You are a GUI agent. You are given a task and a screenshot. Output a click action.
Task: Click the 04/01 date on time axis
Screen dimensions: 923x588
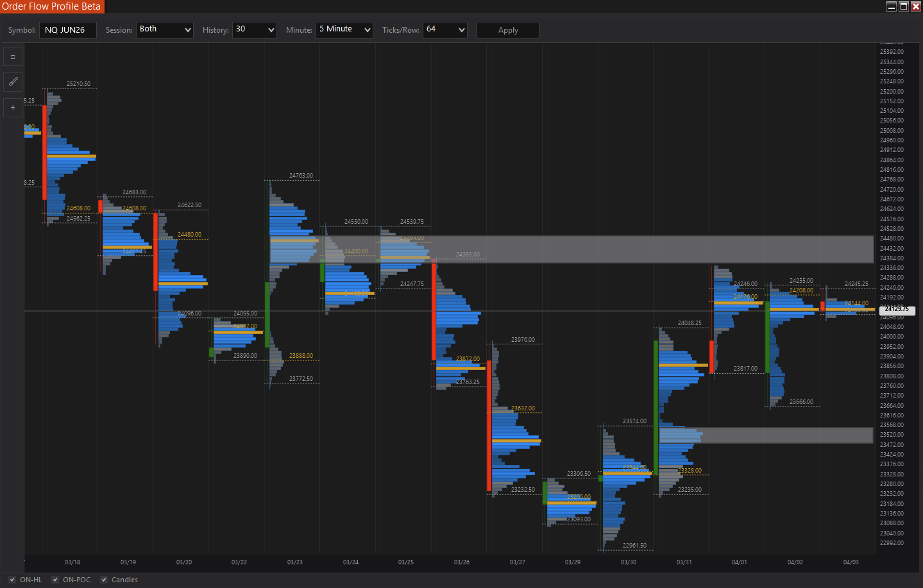pyautogui.click(x=739, y=562)
